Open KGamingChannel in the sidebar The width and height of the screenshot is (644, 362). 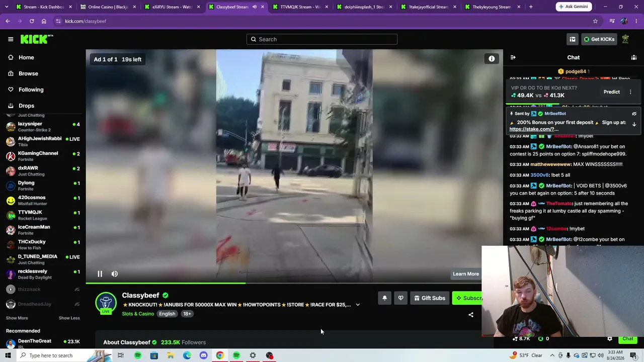point(43,156)
